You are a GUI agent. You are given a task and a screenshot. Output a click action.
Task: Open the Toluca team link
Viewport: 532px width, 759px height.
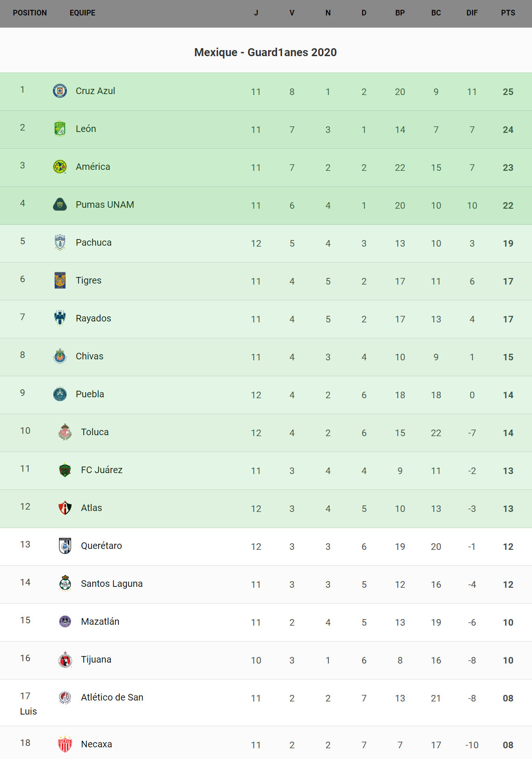click(x=95, y=432)
